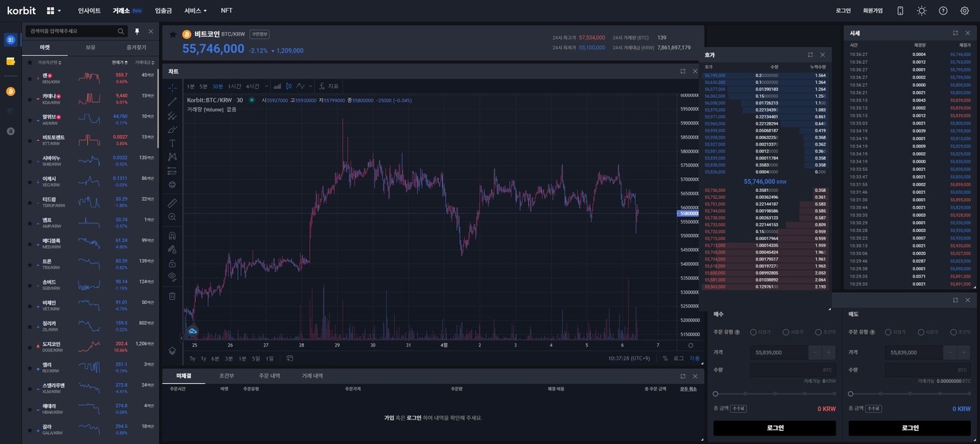The height and width of the screenshot is (444, 980).
Task: Open the wallet icon in left sidebar
Action: point(10,62)
